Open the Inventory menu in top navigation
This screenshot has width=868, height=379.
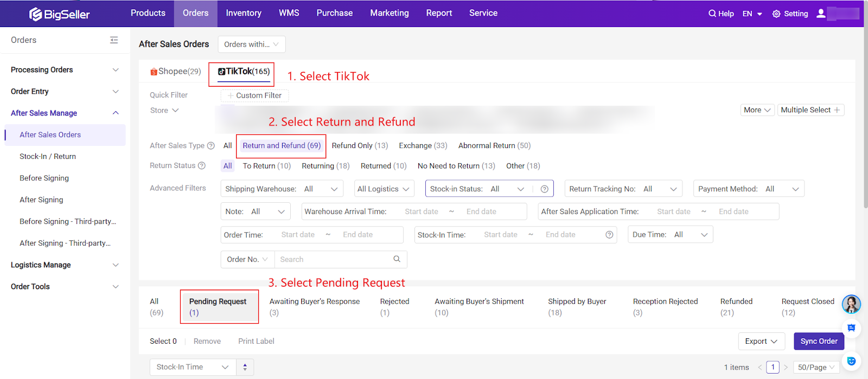coord(244,13)
